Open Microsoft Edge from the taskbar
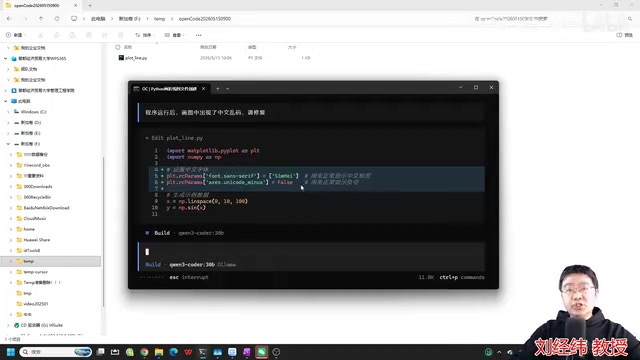The width and height of the screenshot is (640, 360). 173,352
